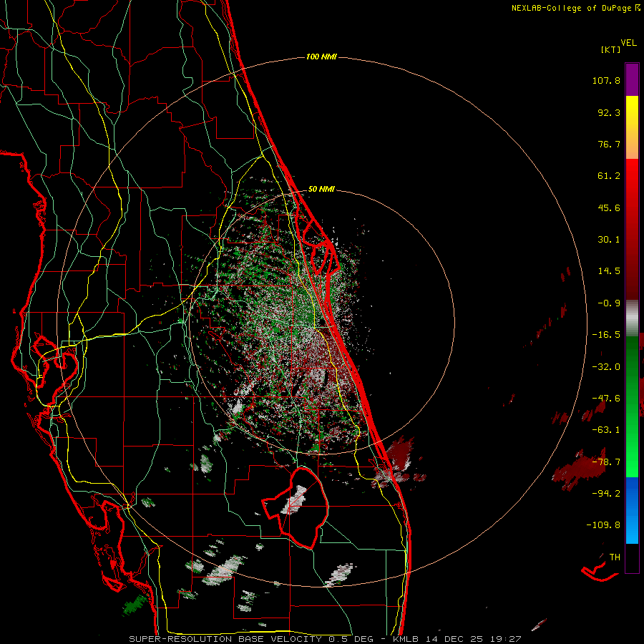The width and height of the screenshot is (644, 644).
Task: Click the 107.8 velocity scale value
Action: (x=606, y=80)
